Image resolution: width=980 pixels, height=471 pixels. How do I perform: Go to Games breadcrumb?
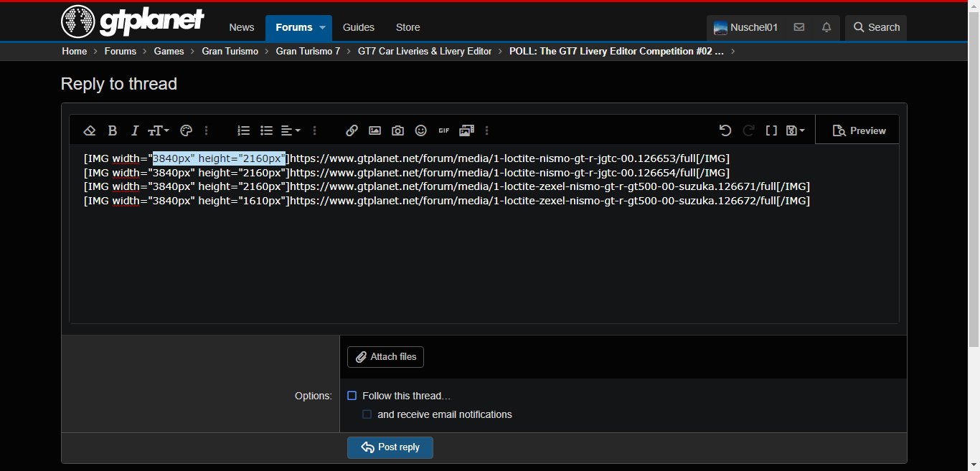[x=169, y=51]
